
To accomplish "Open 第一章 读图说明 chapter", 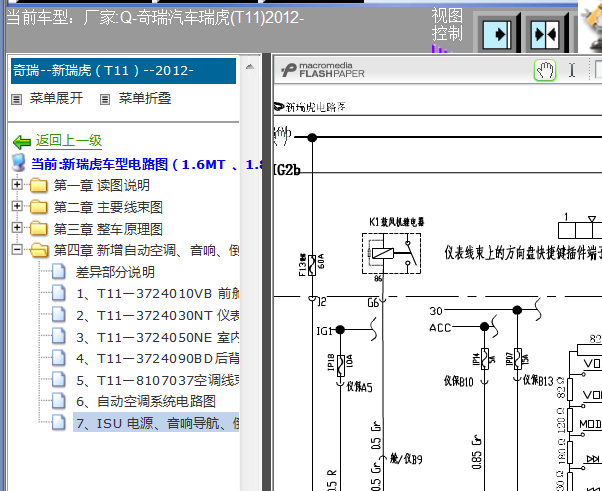I will 101,185.
